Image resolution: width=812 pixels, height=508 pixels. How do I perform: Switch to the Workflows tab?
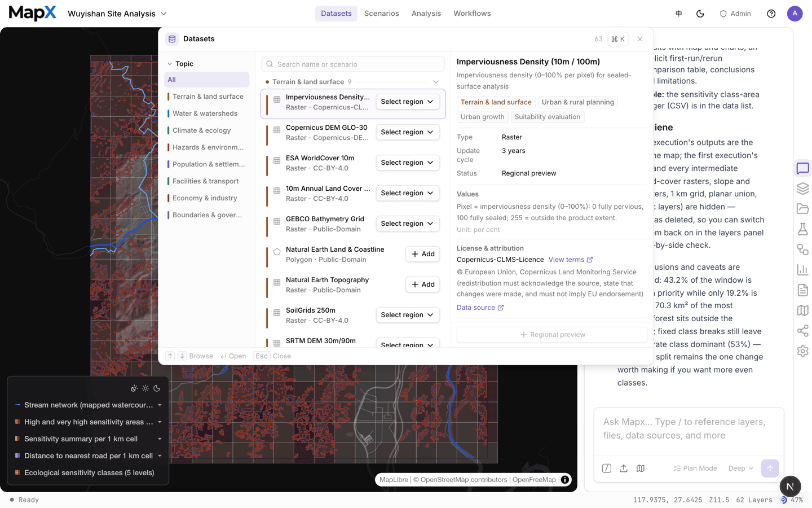[x=472, y=14]
